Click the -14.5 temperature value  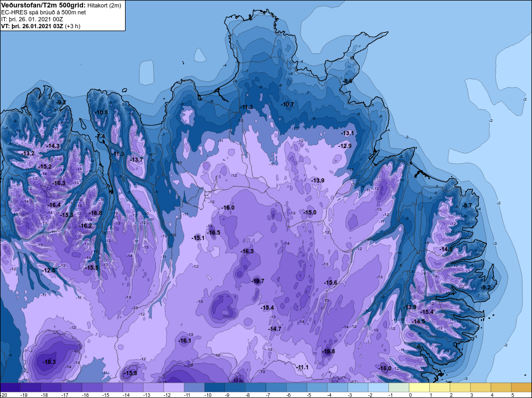pos(418,321)
